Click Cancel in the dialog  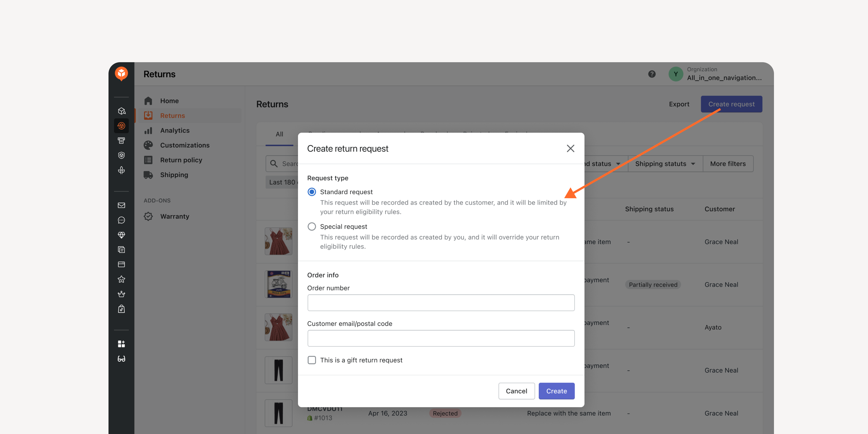[516, 391]
